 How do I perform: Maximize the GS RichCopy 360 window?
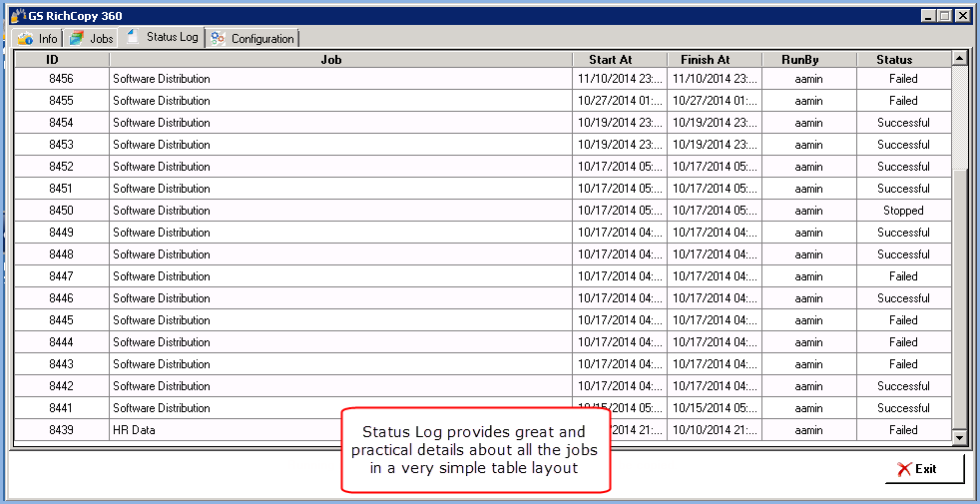945,16
